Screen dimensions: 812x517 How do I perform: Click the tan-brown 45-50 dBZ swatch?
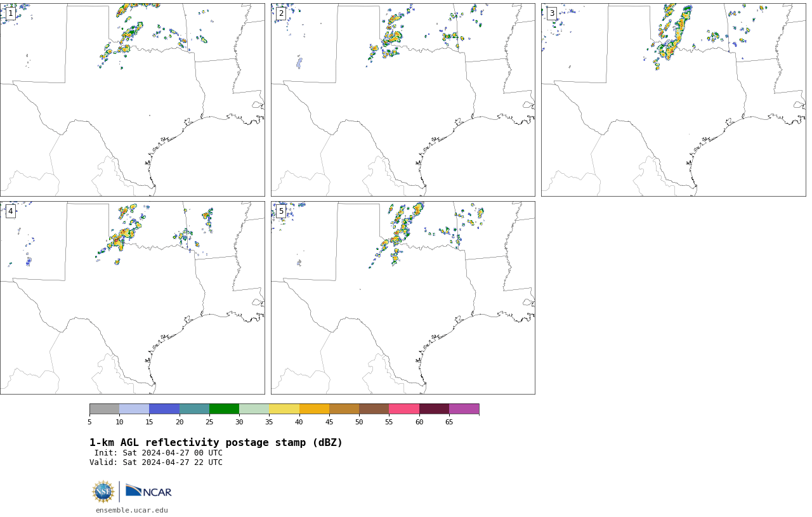tap(344, 409)
